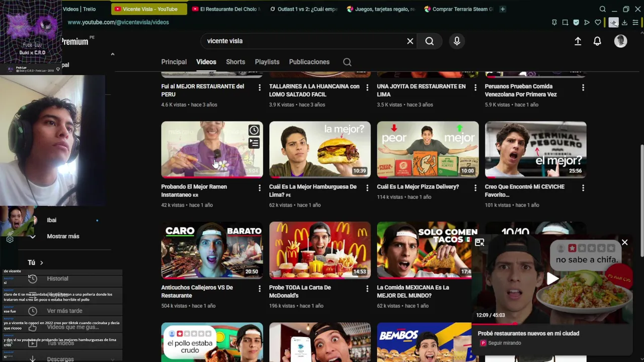Click the browser send arrow icon
This screenshot has height=362, width=644.
pyautogui.click(x=587, y=22)
